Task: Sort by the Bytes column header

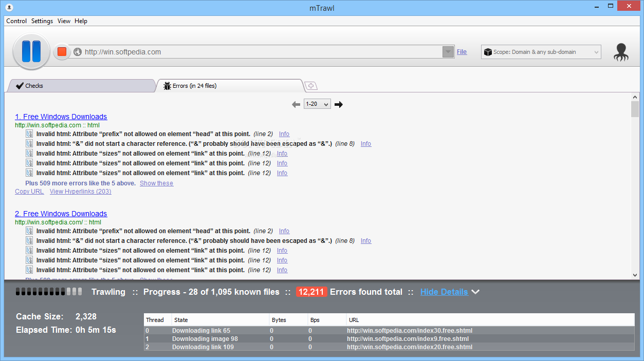Action: coord(288,320)
